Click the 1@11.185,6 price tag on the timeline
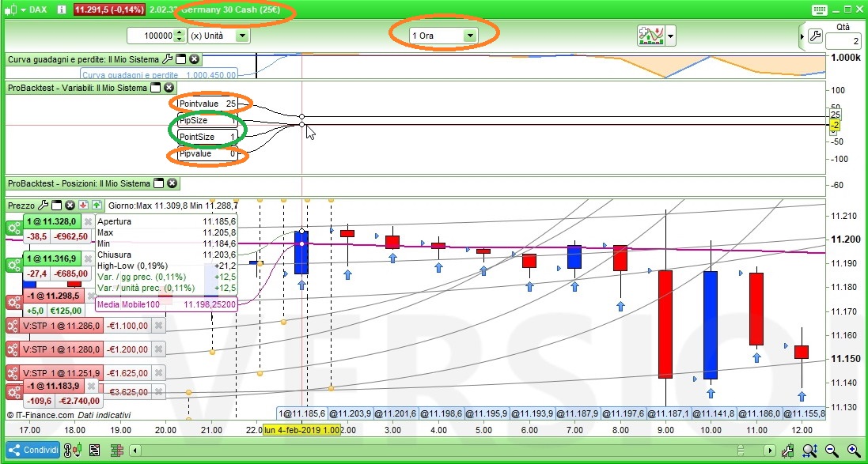 click(302, 413)
